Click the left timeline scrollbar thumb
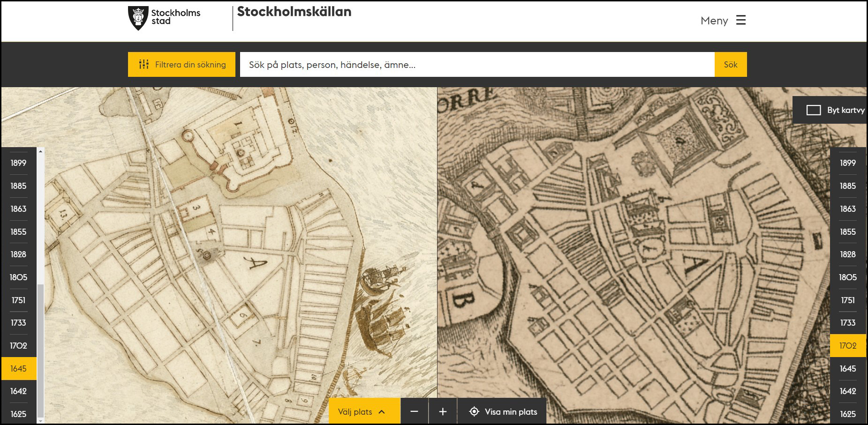Viewport: 868px width, 425px height. 40,350
